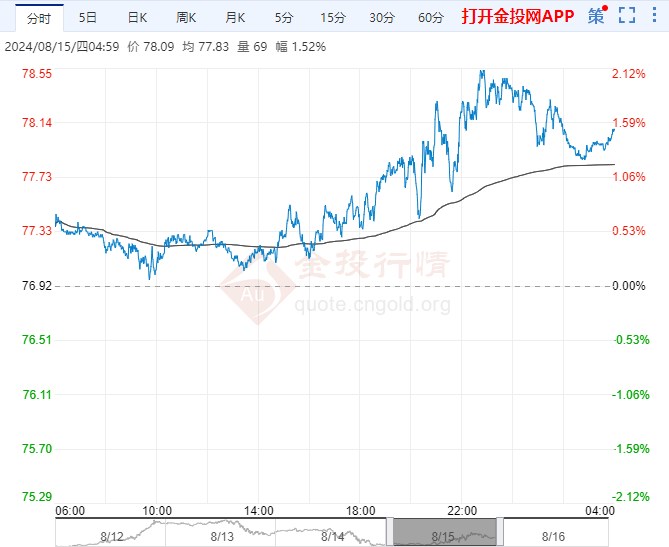Jump to 8/13 in the timeline navigator
This screenshot has height=547, width=669.
tap(223, 536)
